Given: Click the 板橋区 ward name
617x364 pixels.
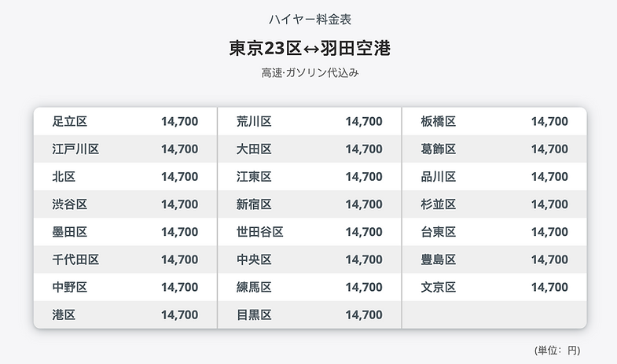Looking at the screenshot, I should coord(439,121).
